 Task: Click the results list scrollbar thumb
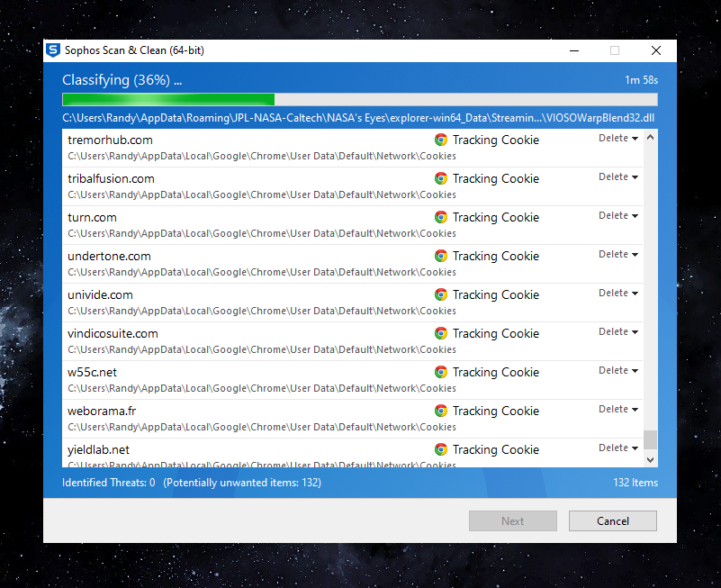point(650,439)
